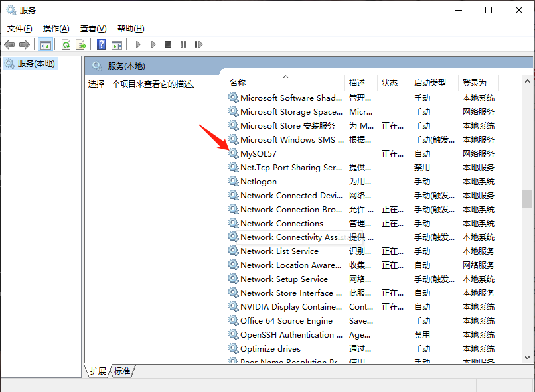
Task: Click the Save... description of Office 64 Source Engine
Action: pyautogui.click(x=361, y=321)
